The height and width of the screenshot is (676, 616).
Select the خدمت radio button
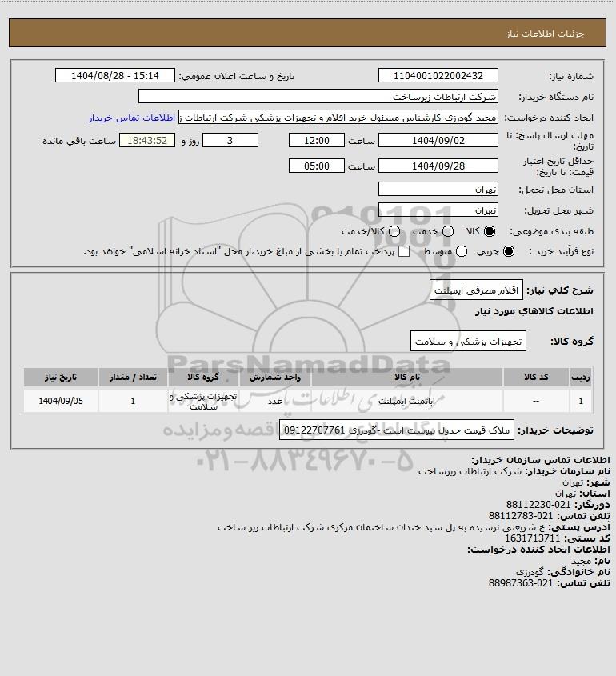click(x=448, y=231)
